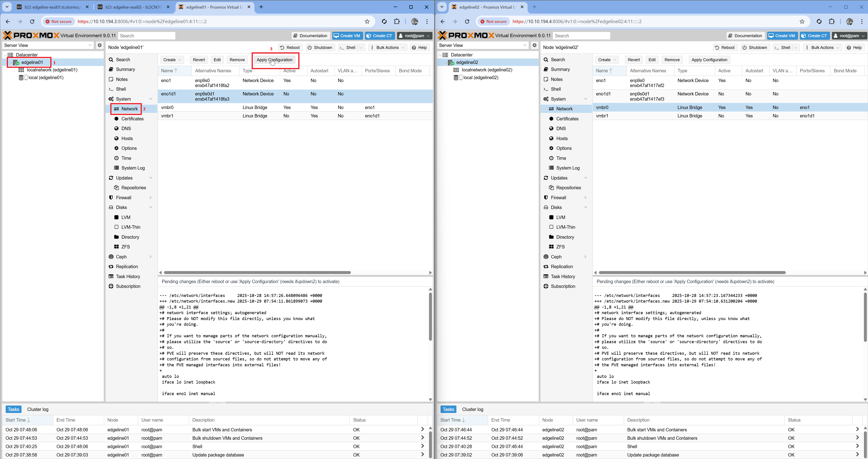
Task: Open details arrow for edgeline02 Update package database task
Action: pyautogui.click(x=858, y=455)
